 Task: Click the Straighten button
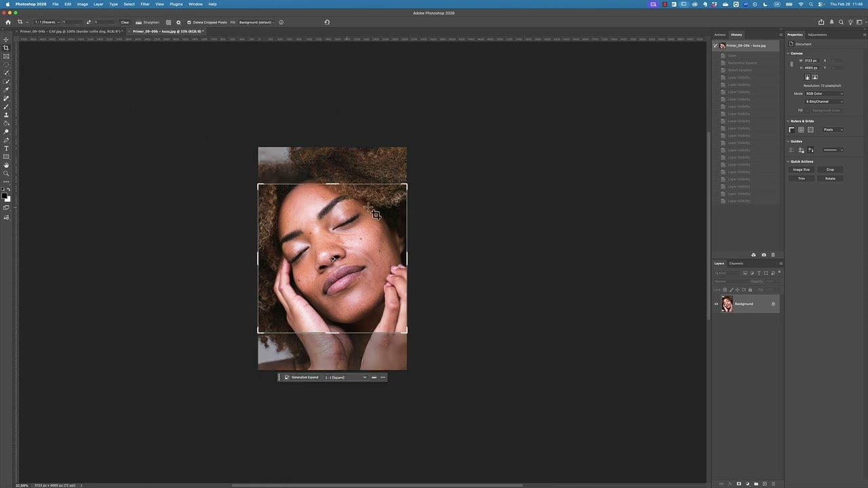tap(149, 22)
